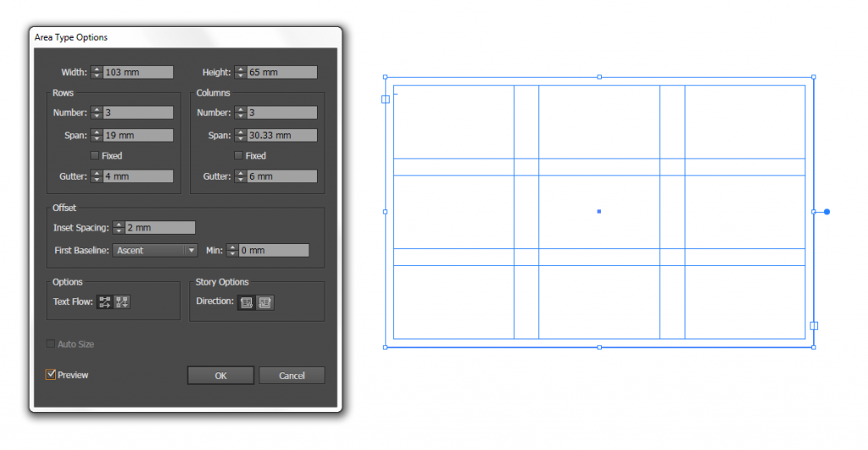Click the center point of the text frame
The image size is (868, 450).
599,211
